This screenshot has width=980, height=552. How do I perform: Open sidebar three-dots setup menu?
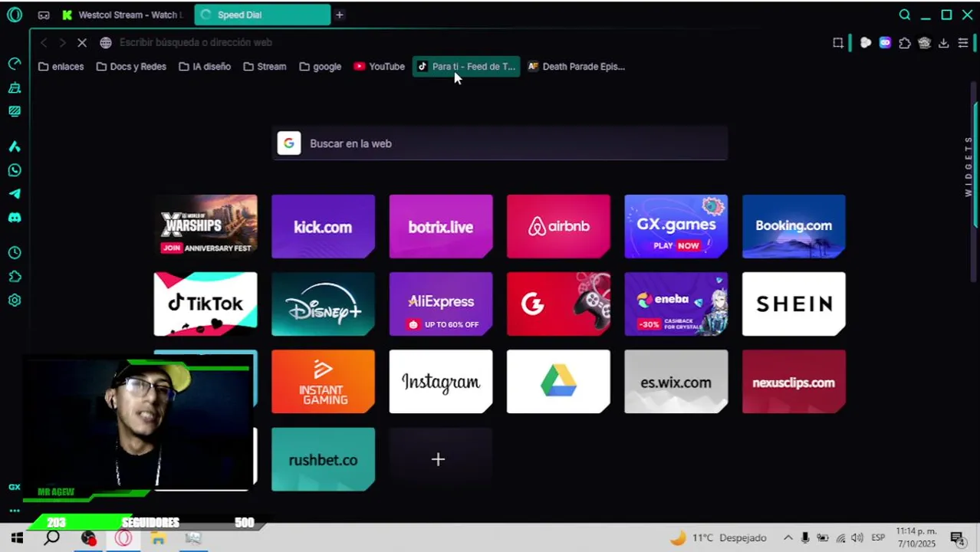click(14, 510)
